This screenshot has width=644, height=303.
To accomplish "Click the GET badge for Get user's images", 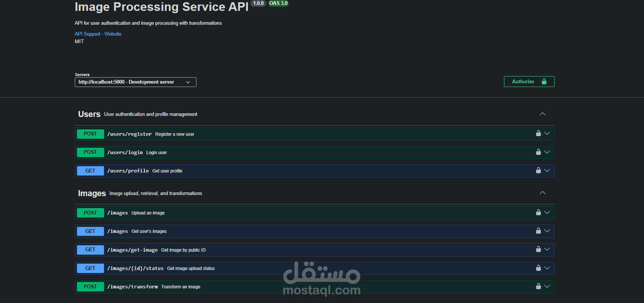I will click(x=90, y=231).
